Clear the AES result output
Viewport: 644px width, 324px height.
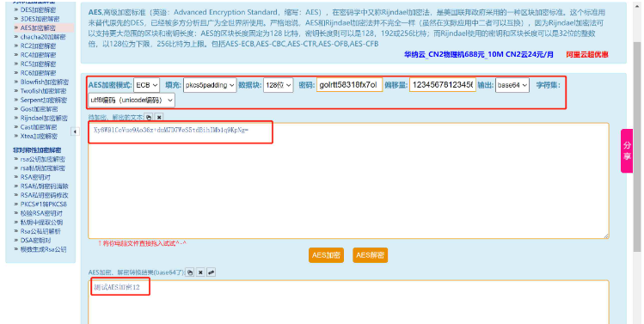[x=200, y=272]
